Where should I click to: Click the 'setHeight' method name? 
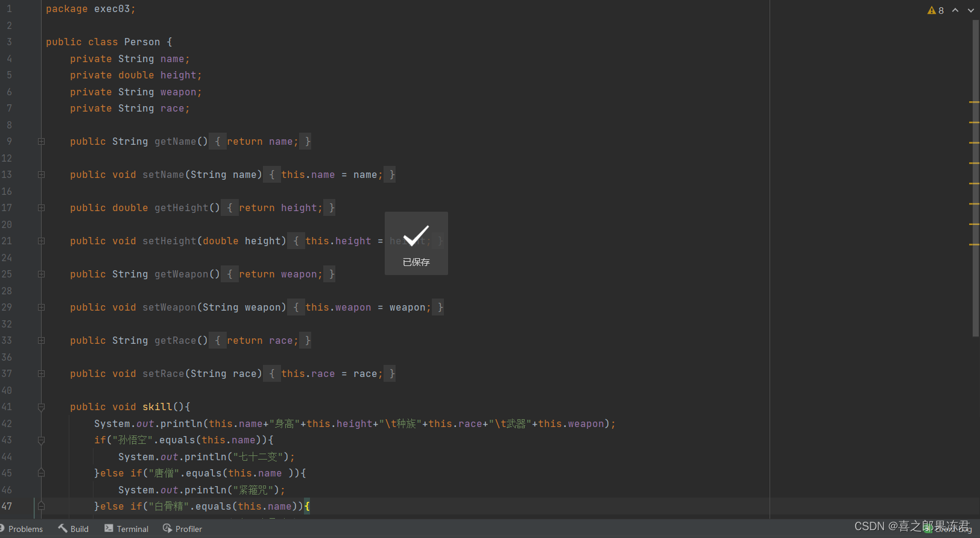(169, 241)
